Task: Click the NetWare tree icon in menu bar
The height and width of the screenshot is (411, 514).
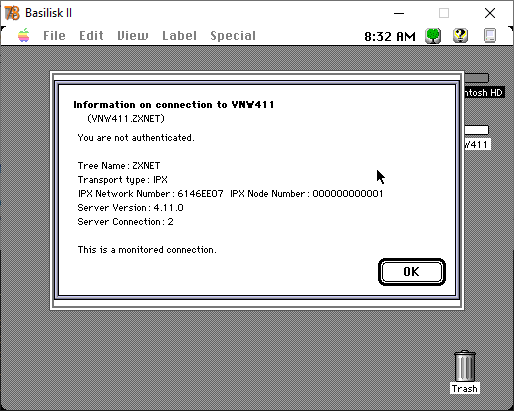Action: point(433,36)
